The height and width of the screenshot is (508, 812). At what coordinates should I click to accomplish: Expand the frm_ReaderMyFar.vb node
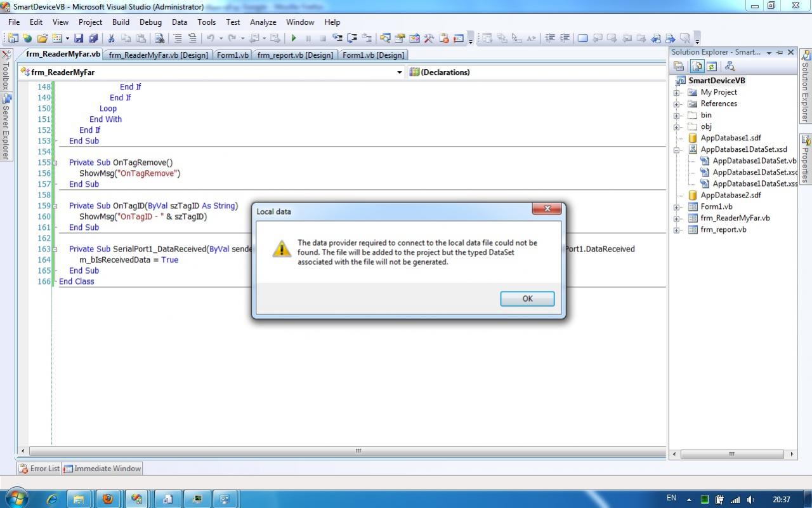click(x=676, y=218)
